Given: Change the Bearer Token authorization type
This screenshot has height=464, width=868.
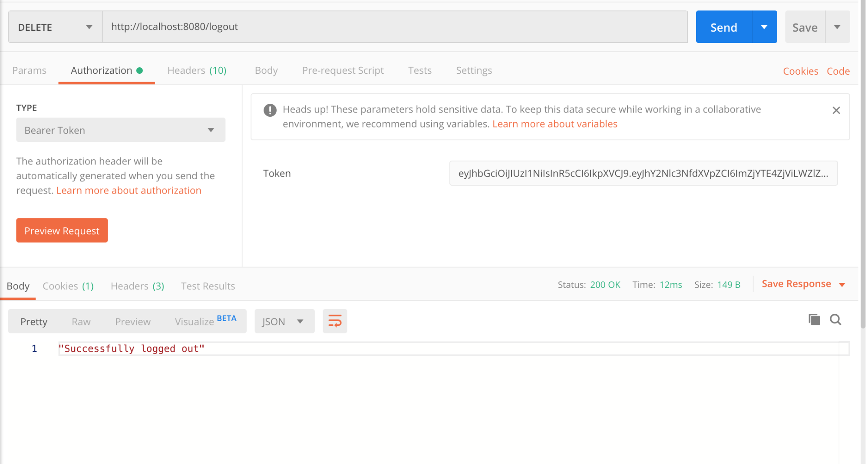Looking at the screenshot, I should pos(120,130).
